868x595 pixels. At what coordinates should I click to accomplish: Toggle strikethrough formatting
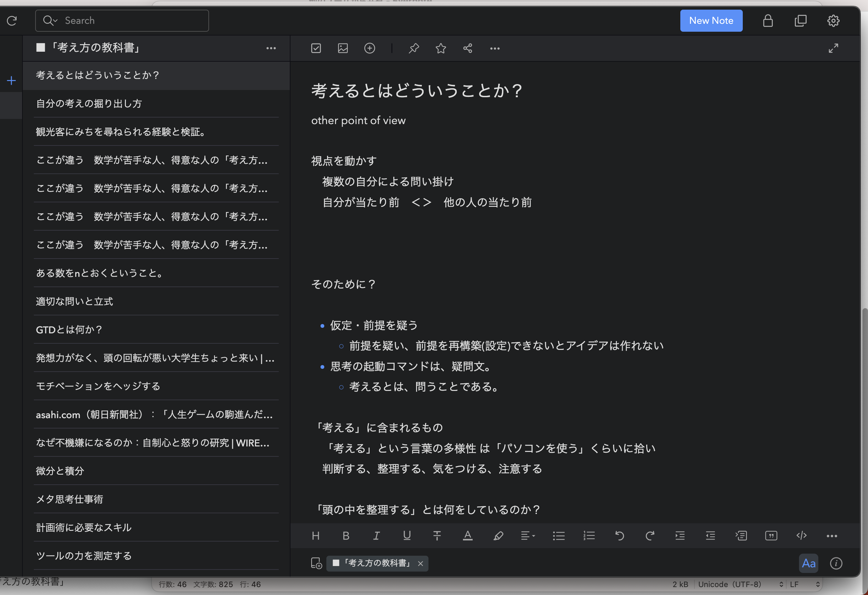(437, 536)
